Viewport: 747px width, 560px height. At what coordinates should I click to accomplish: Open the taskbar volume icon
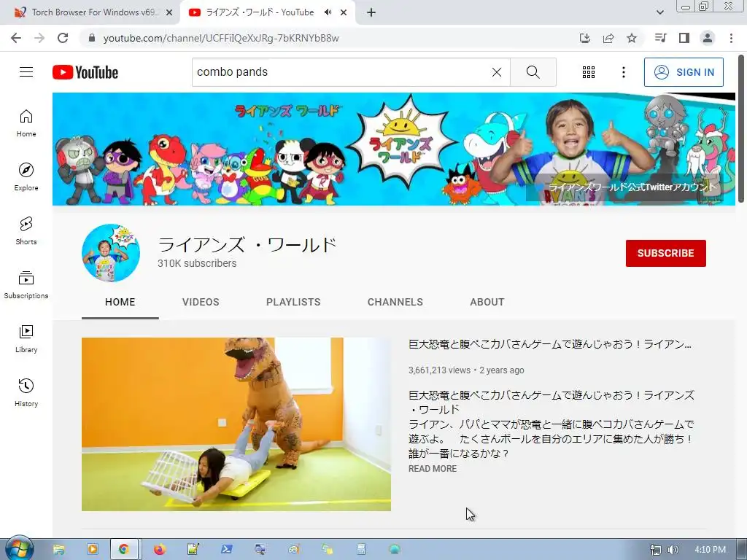[673, 550]
